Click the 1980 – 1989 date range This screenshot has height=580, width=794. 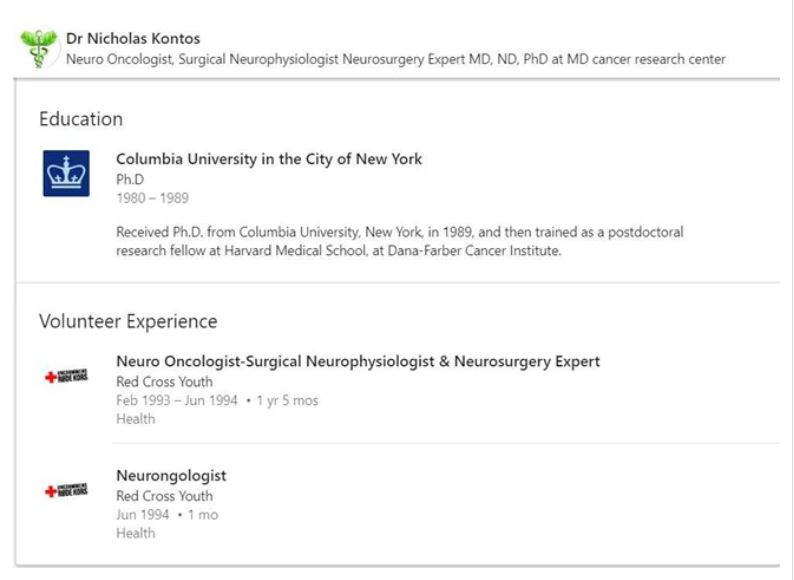coord(152,198)
